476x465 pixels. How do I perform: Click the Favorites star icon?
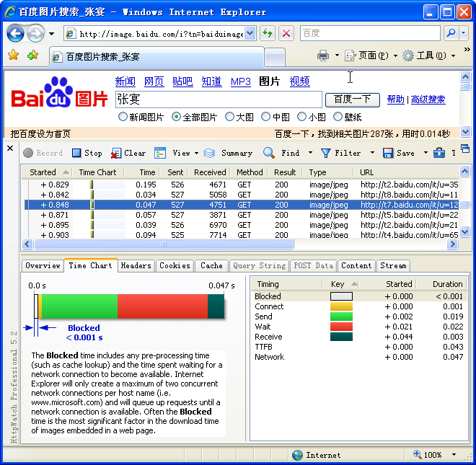[14, 56]
